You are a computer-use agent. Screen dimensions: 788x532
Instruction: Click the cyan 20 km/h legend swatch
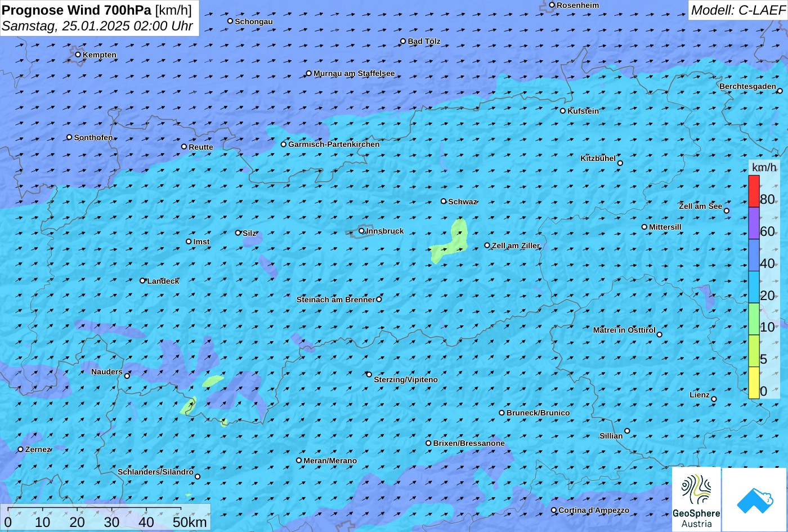pyautogui.click(x=754, y=287)
